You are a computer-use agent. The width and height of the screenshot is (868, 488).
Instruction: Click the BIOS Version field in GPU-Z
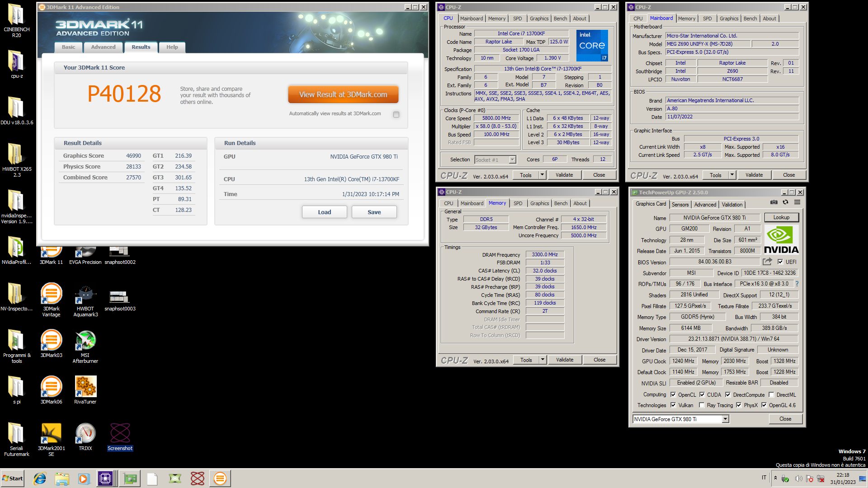(715, 262)
